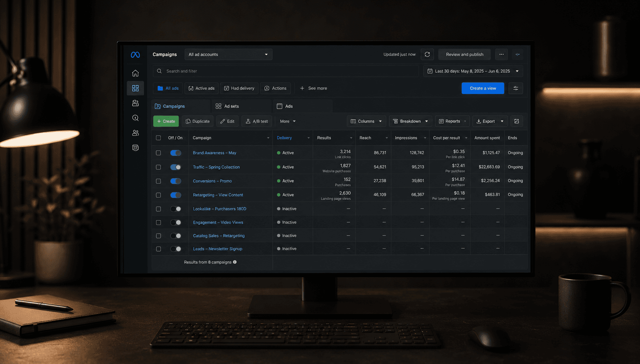640x364 pixels.
Task: Click the Edit button
Action: click(227, 121)
